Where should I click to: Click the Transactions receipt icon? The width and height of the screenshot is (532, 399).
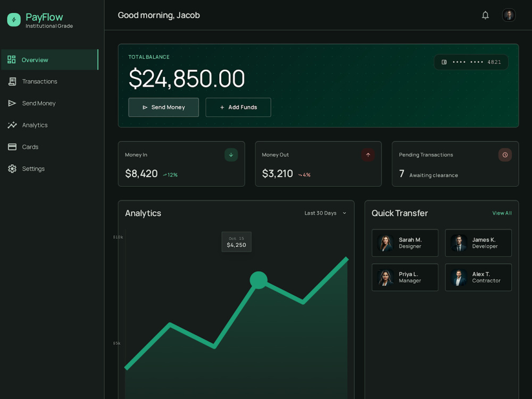12,81
